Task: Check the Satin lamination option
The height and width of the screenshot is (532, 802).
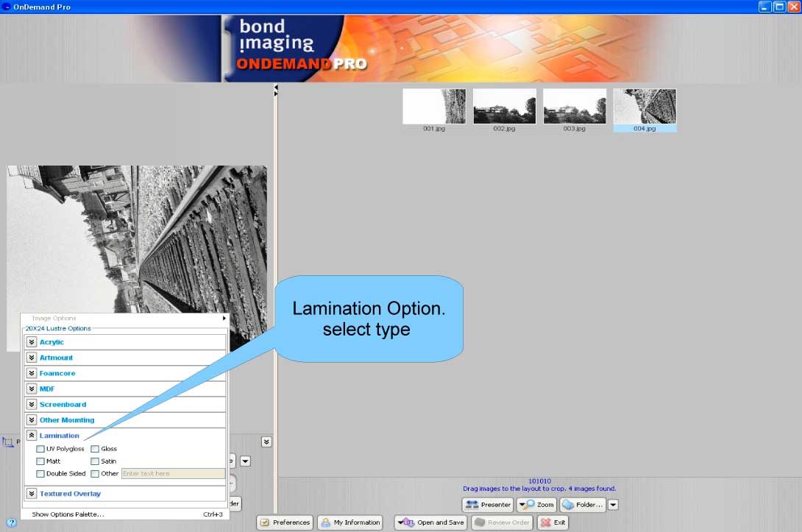Action: coord(96,461)
